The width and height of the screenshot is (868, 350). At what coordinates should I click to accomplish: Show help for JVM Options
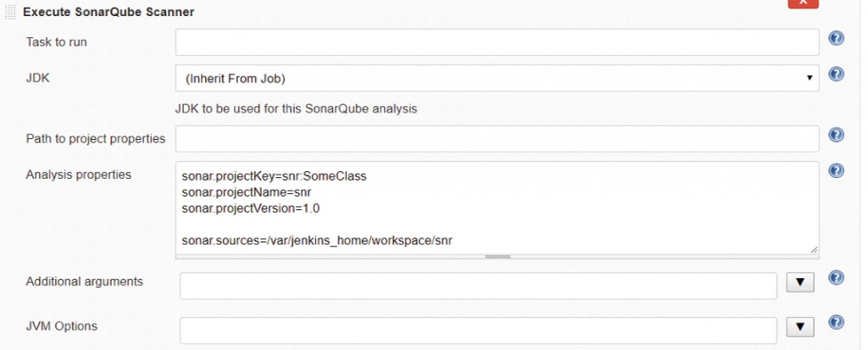836,322
